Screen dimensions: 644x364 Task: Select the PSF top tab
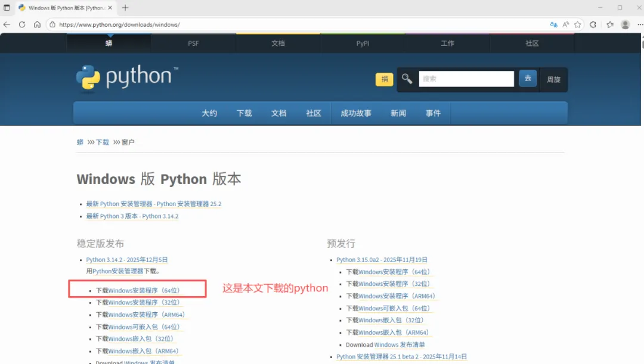pos(193,43)
